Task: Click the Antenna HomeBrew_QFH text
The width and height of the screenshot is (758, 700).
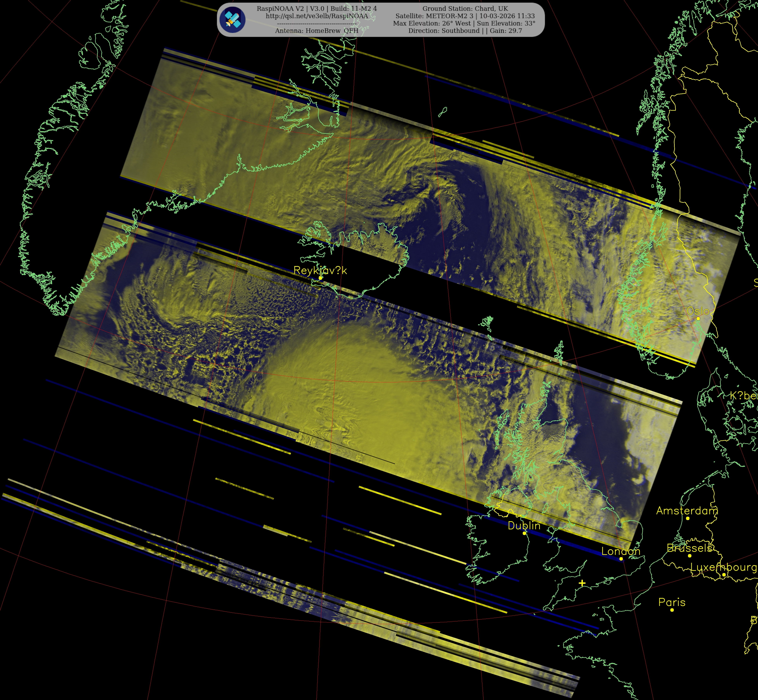Action: (317, 31)
